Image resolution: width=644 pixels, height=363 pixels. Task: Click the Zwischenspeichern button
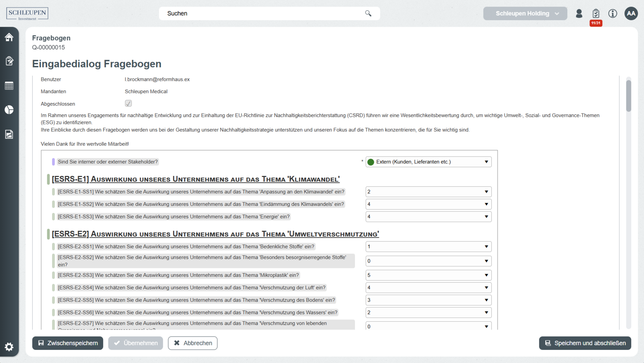click(x=68, y=343)
